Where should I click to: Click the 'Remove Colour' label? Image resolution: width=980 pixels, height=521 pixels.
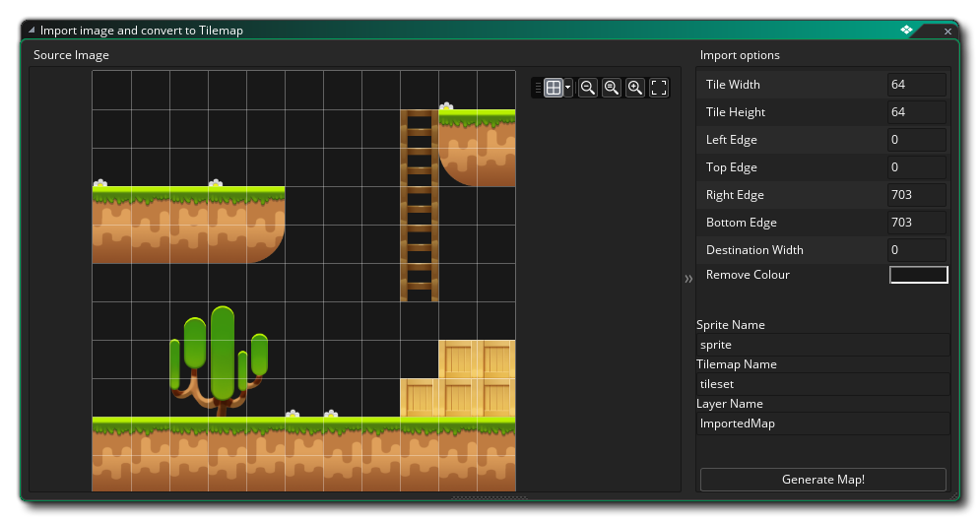[748, 275]
